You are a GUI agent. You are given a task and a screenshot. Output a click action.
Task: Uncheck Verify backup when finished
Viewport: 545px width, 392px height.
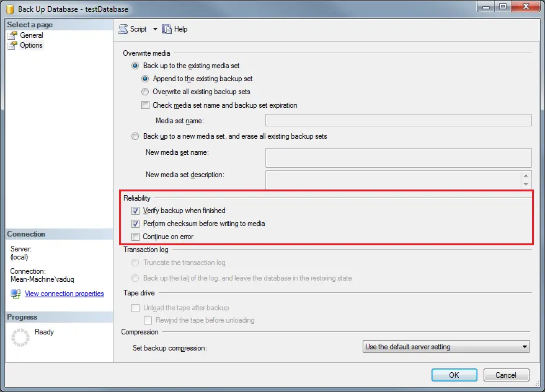click(x=136, y=211)
